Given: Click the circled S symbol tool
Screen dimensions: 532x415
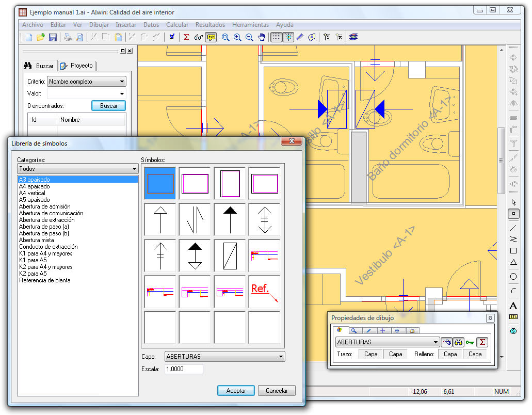Looking at the screenshot, I should tap(513, 331).
